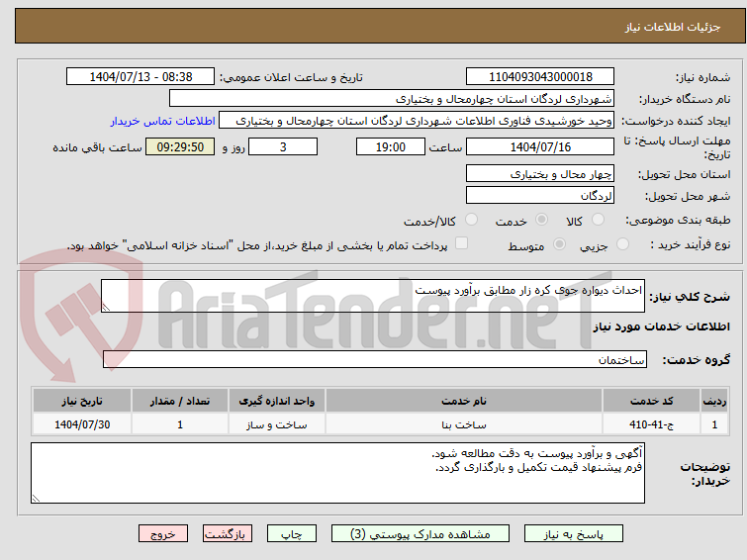This screenshot has height=560, width=747.
Task: Click the delivery city field لردگان
Action: pos(540,195)
